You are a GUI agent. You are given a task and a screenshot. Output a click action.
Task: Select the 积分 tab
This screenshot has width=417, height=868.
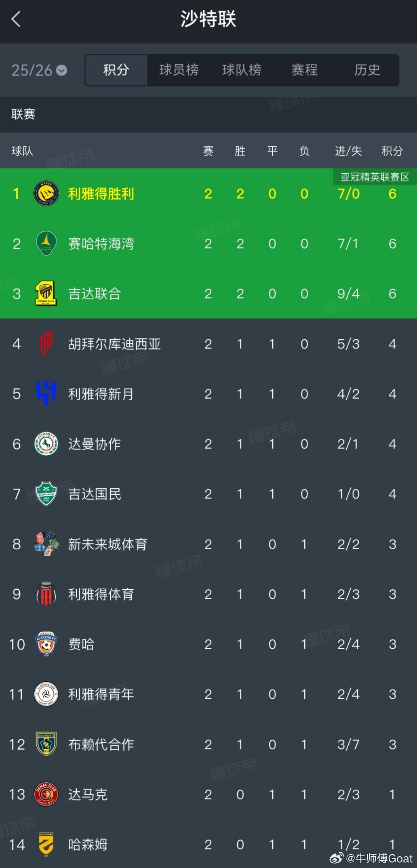(x=116, y=70)
